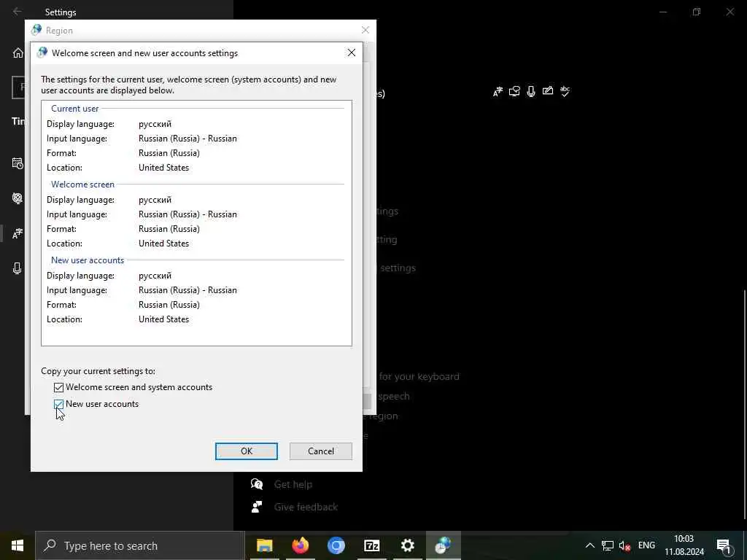Select the Region sidebar globe icon
747x560 pixels.
pos(18,198)
